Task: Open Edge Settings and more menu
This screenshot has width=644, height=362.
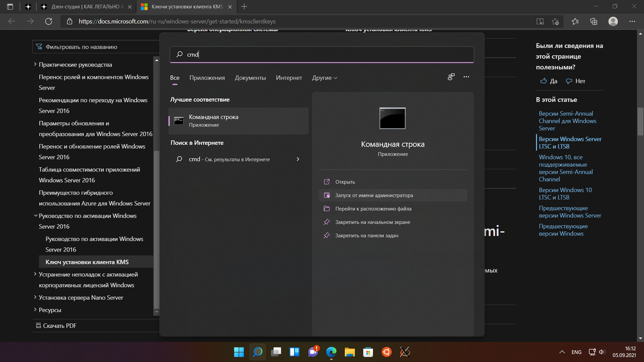Action: click(x=632, y=21)
